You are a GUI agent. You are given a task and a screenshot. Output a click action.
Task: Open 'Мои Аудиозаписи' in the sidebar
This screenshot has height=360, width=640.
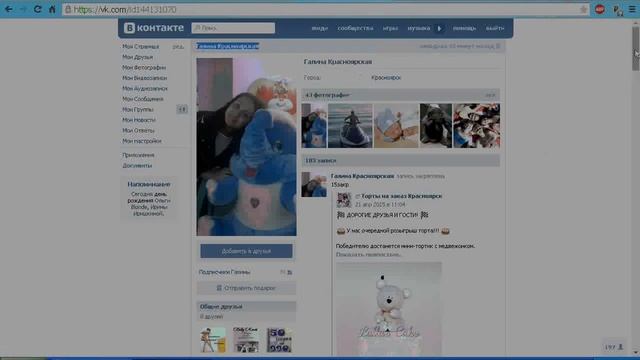pyautogui.click(x=145, y=89)
